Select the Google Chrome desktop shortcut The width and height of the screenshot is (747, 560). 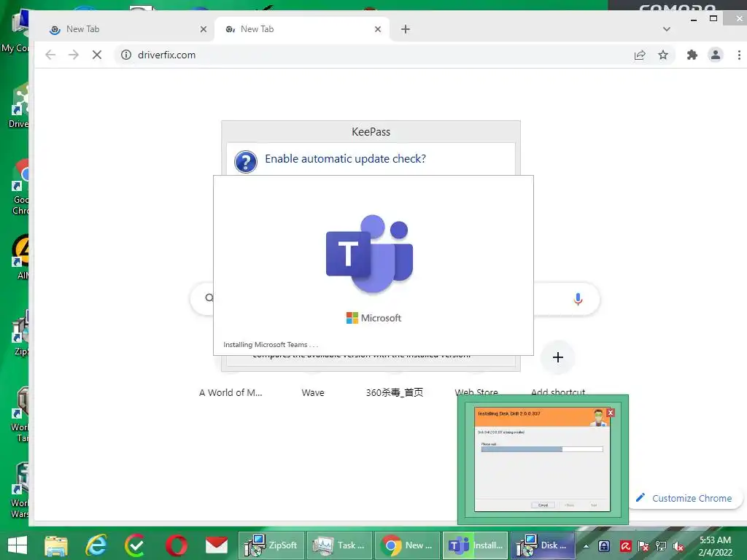coord(19,187)
